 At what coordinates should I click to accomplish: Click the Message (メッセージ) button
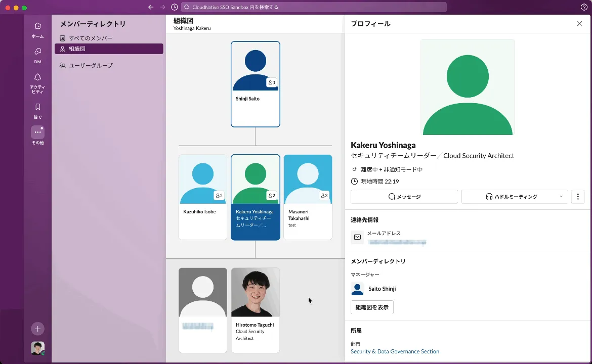[404, 197]
